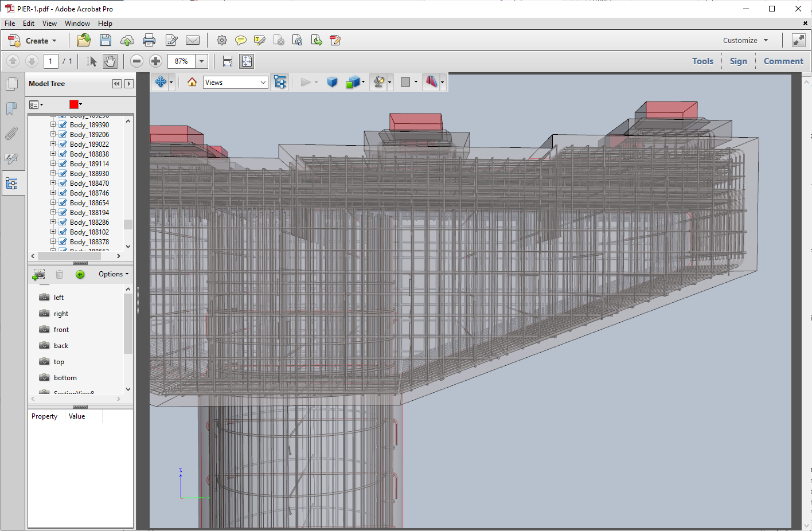The height and width of the screenshot is (531, 812).
Task: Open the zoom percentage dropdown arrow
Action: [x=201, y=61]
